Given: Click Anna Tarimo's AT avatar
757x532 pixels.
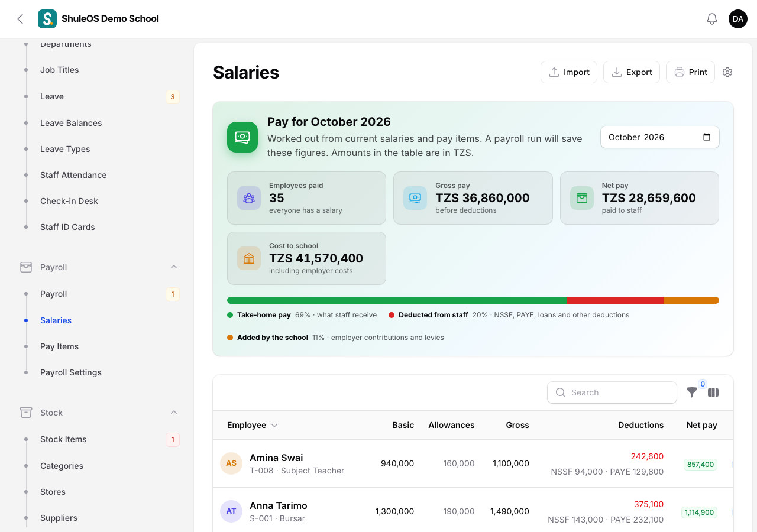Looking at the screenshot, I should pos(231,511).
